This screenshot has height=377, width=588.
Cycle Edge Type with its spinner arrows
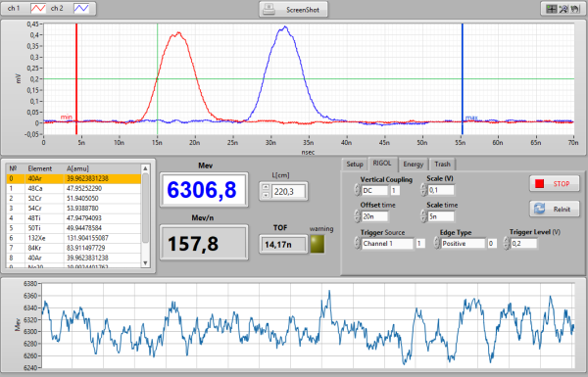(x=436, y=243)
